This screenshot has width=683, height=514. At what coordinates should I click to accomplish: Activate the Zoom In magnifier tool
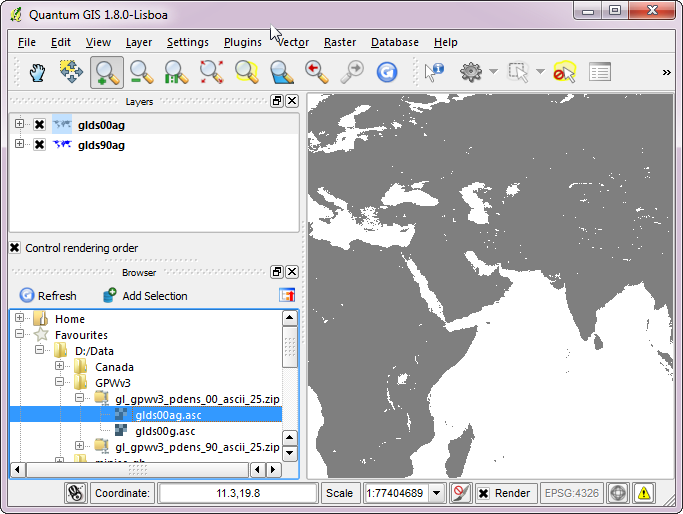click(x=107, y=72)
